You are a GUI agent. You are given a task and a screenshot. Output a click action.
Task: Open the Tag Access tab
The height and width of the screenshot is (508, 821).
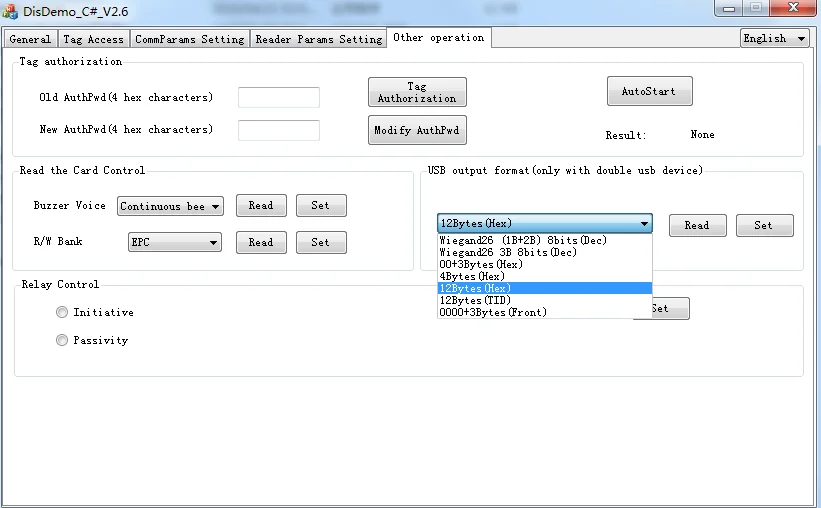(93, 39)
